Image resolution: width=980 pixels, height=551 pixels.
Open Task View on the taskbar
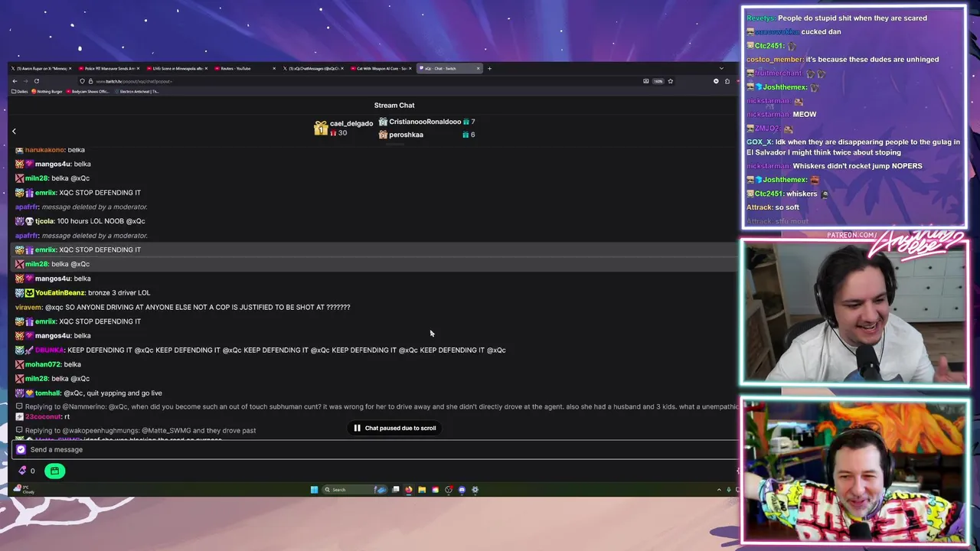[396, 490]
